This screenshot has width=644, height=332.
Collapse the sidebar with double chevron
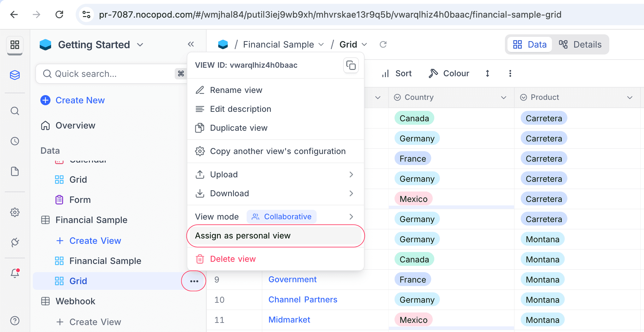(191, 44)
